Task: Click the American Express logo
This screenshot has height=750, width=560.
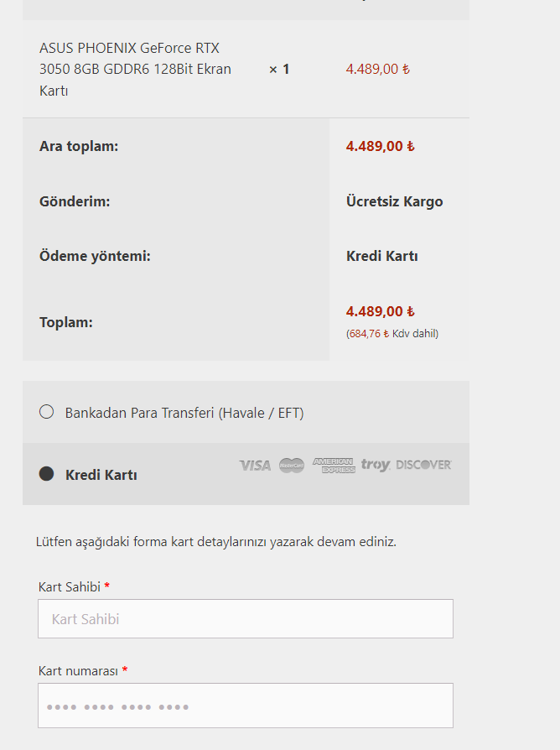Action: 334,465
